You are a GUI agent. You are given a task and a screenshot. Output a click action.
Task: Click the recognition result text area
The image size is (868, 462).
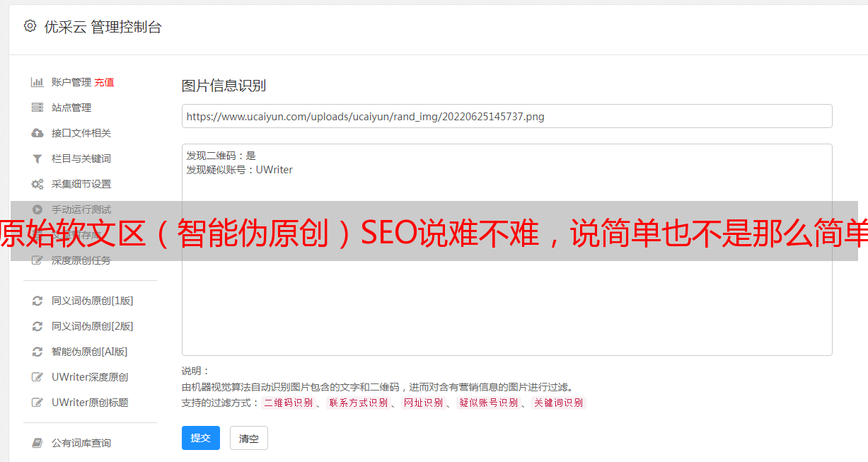(507, 250)
